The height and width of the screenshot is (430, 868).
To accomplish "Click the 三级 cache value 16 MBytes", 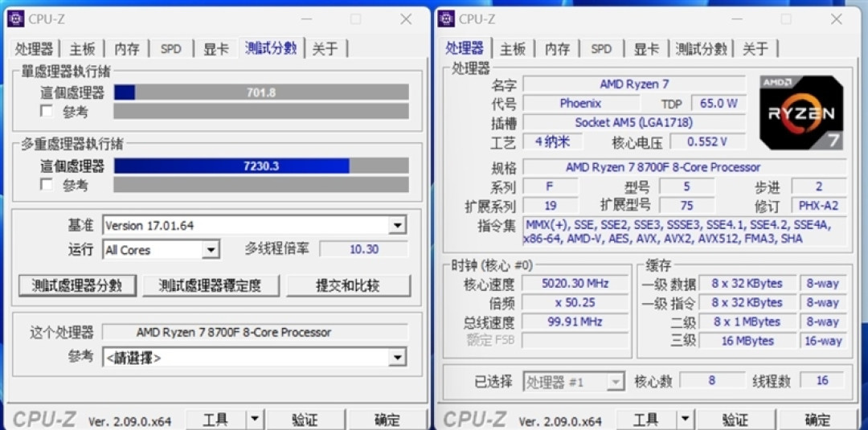I will [x=747, y=340].
